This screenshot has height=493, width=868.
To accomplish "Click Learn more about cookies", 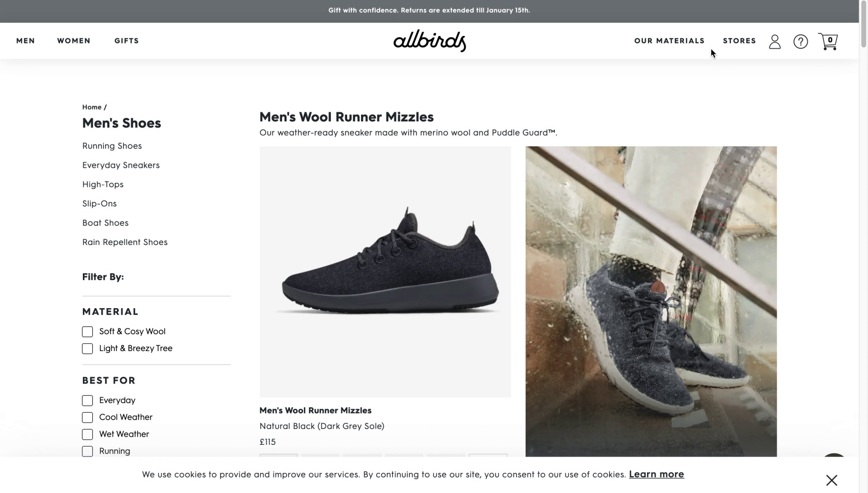I will [x=656, y=474].
